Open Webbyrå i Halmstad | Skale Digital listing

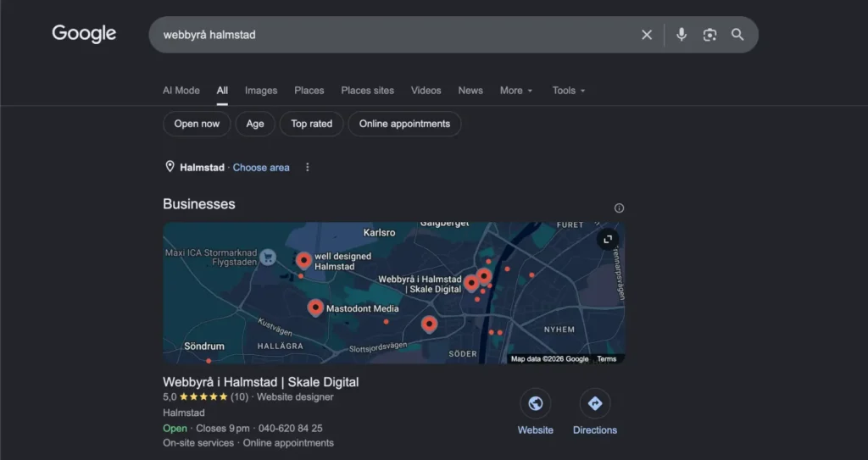pyautogui.click(x=261, y=382)
